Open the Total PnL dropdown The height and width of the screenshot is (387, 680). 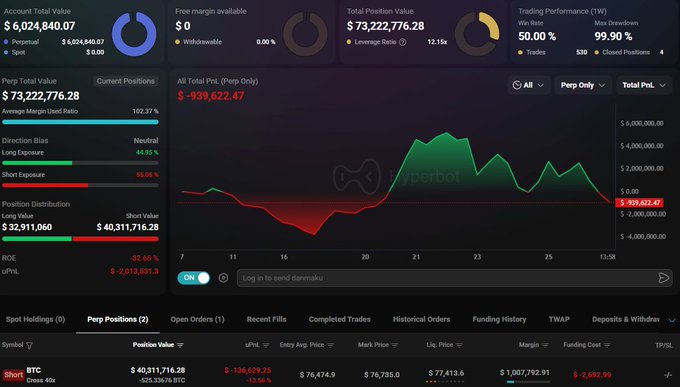[x=644, y=85]
